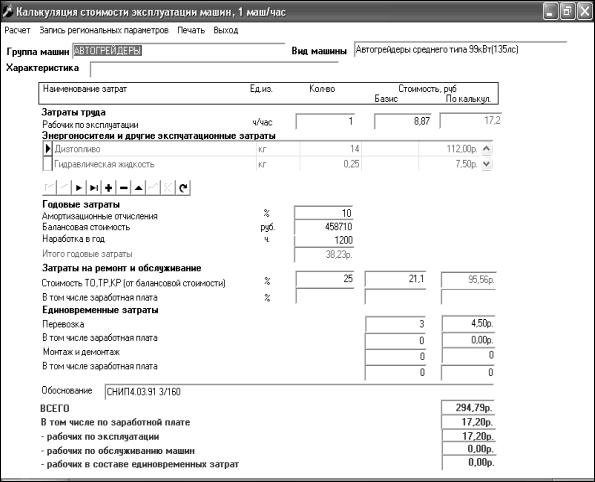Open Запись региональных параметров menu
595x482 pixels.
click(x=104, y=30)
